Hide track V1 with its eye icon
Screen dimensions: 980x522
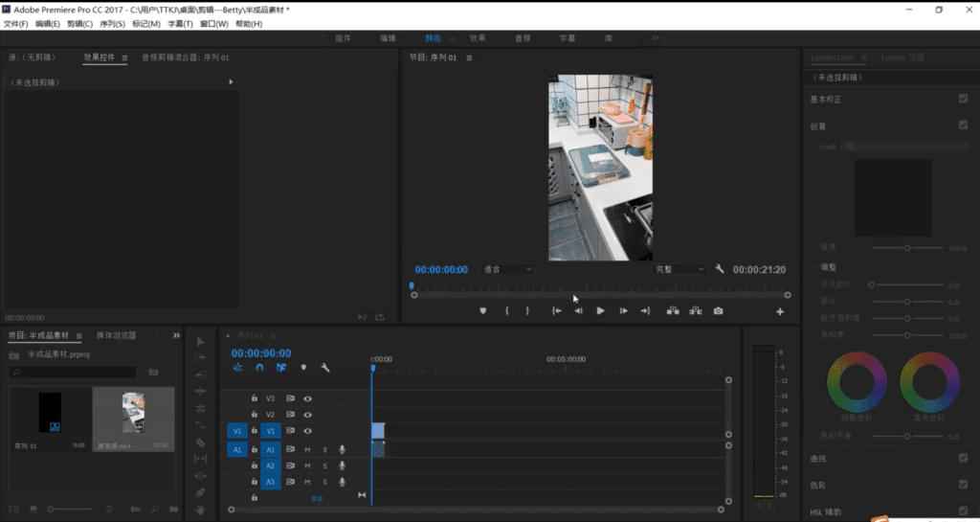(307, 431)
